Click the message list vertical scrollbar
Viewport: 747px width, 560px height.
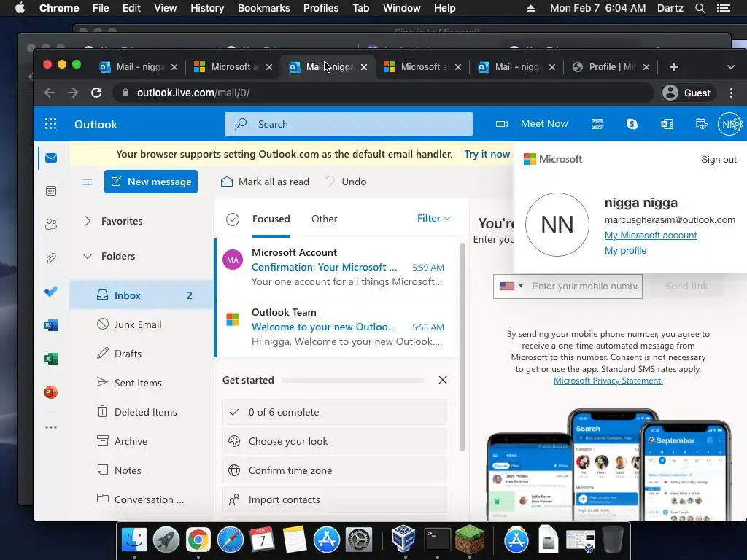[x=462, y=347]
